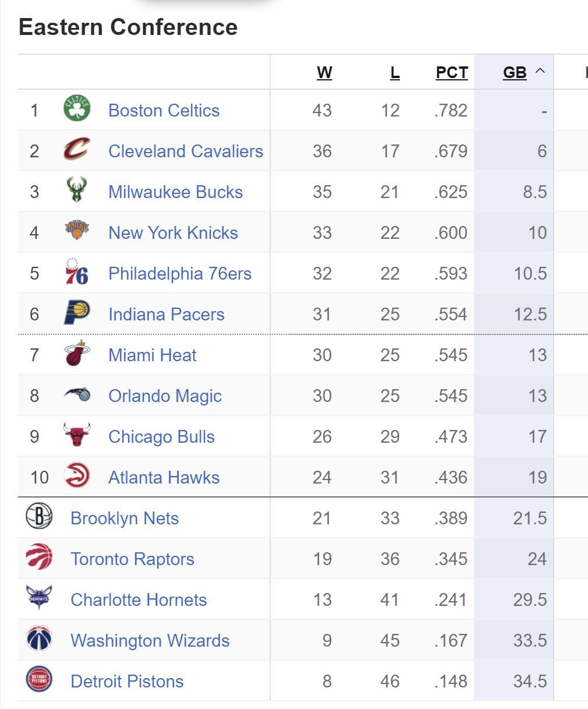
Task: Sort standings by W column
Action: click(x=324, y=73)
